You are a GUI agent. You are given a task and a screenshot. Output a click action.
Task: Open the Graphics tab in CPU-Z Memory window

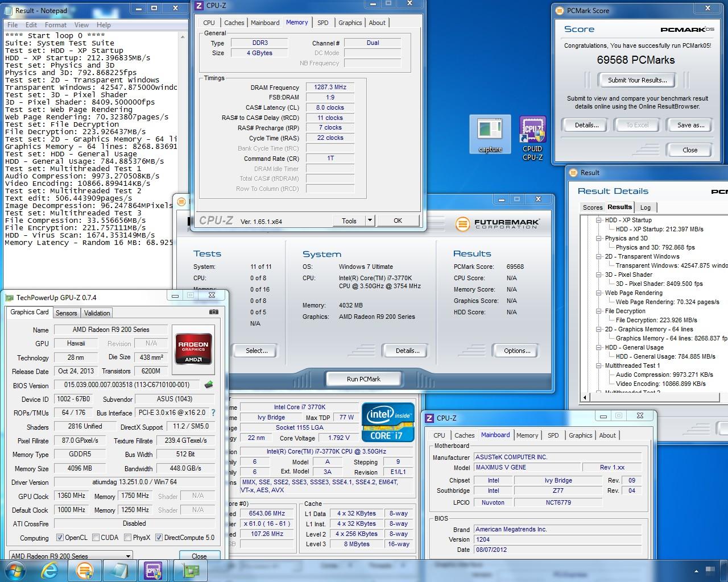coord(350,23)
